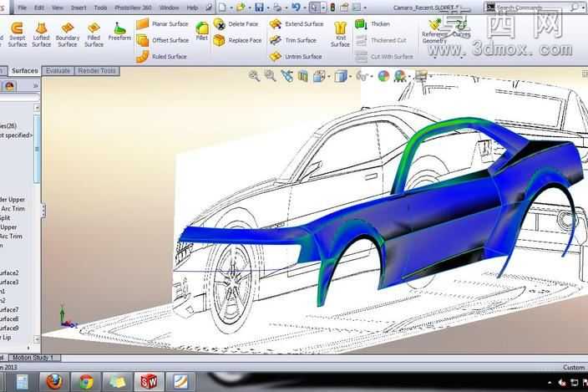Select the Knit Surface tool

point(340,34)
